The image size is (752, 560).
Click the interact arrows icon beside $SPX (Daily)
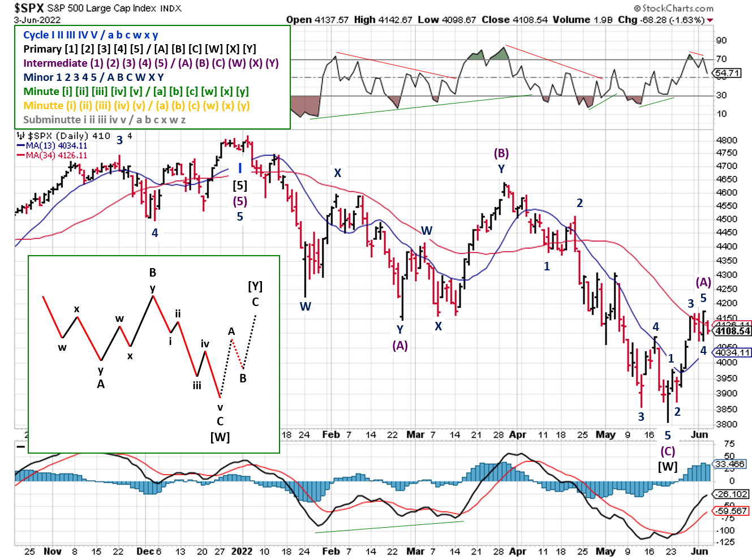(x=22, y=136)
